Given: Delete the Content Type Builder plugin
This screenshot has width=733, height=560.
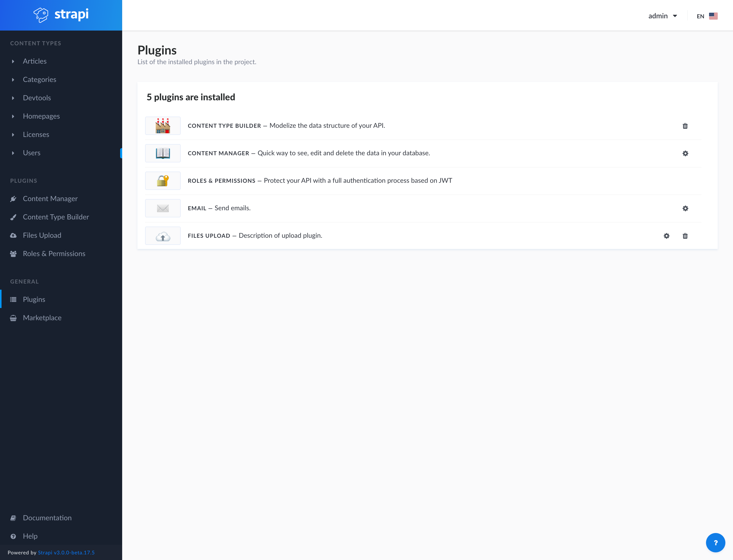Looking at the screenshot, I should [685, 126].
